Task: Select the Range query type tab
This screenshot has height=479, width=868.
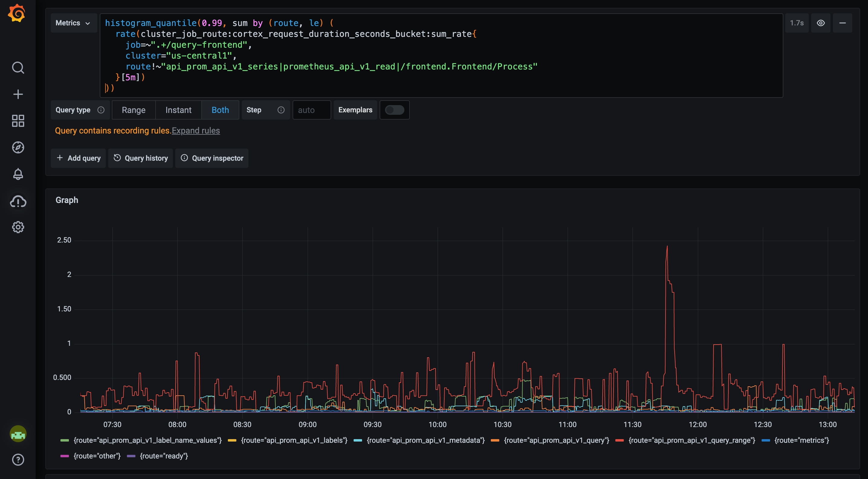Action: click(134, 110)
